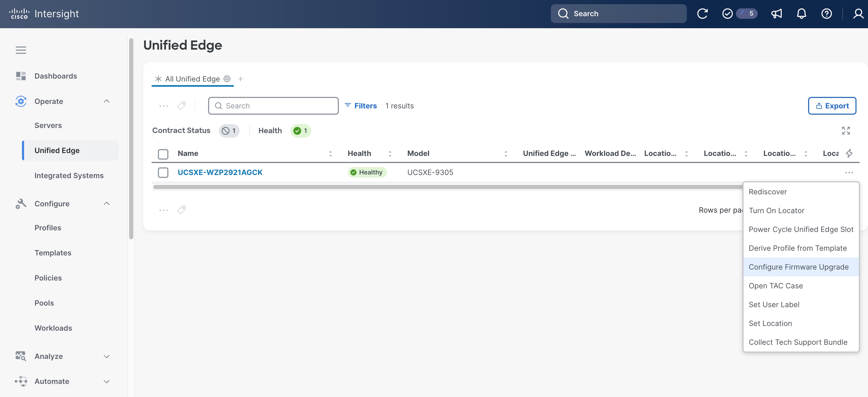Sort table by Model column
Screen dimensions: 868x397
tap(506, 154)
